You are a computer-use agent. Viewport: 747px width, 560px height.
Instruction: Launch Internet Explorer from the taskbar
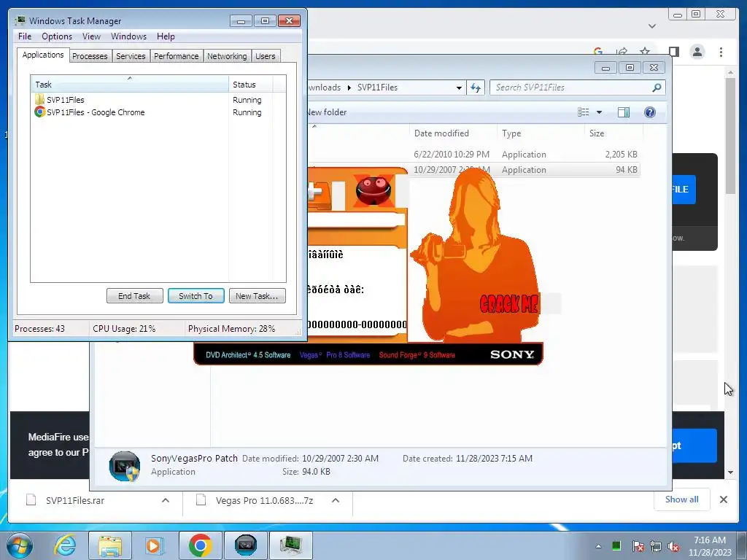65,545
